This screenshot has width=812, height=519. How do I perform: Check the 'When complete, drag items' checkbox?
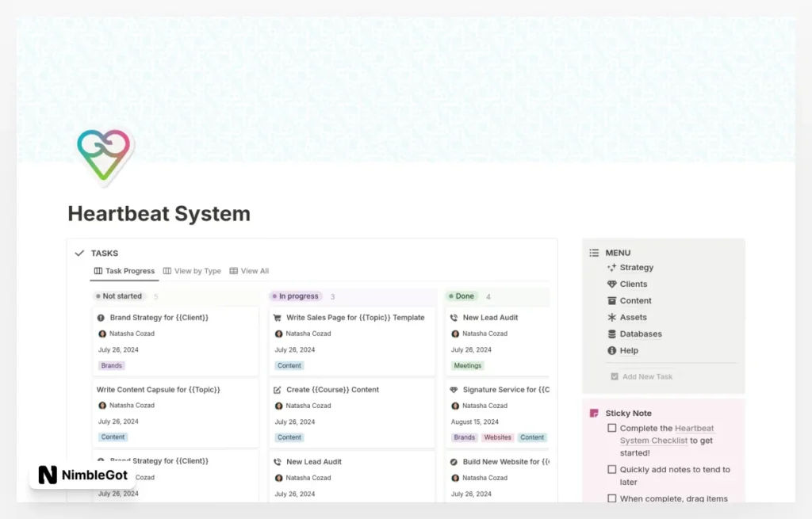coord(611,499)
